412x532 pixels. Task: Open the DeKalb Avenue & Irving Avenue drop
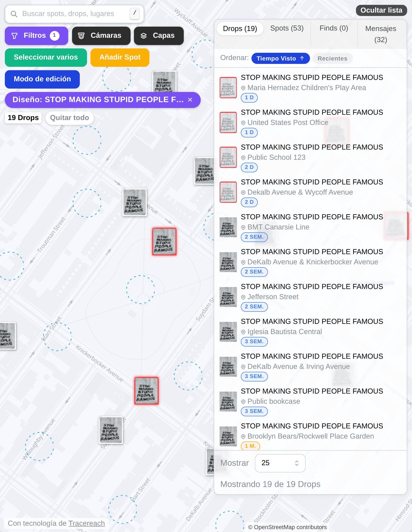pos(310,366)
